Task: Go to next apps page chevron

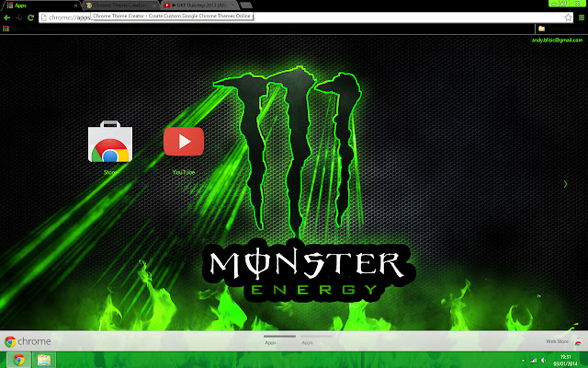Action: click(x=565, y=184)
